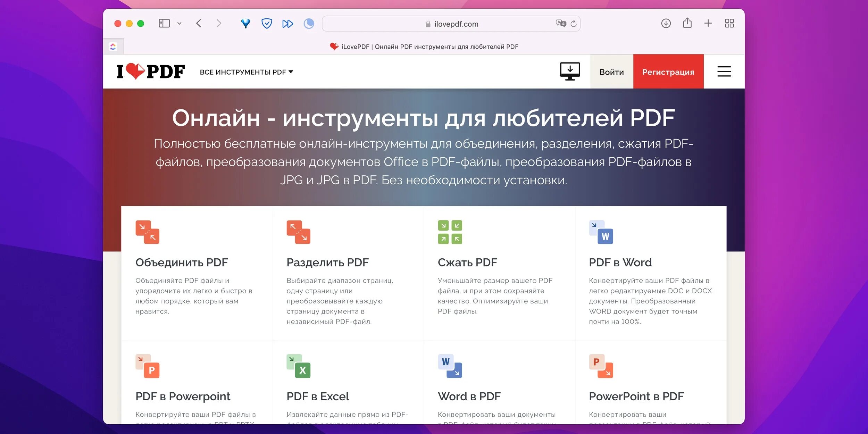Reload the page using the refresh icon
Image resolution: width=868 pixels, height=434 pixels.
pos(574,24)
